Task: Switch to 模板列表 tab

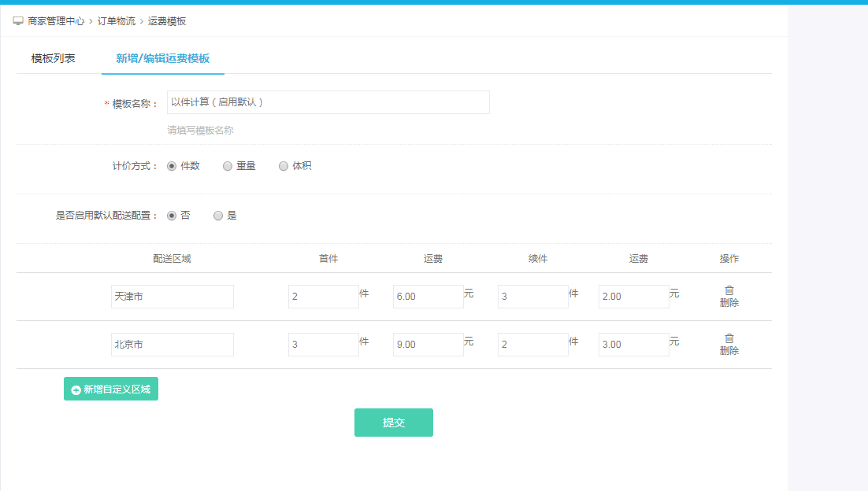Action: point(54,58)
